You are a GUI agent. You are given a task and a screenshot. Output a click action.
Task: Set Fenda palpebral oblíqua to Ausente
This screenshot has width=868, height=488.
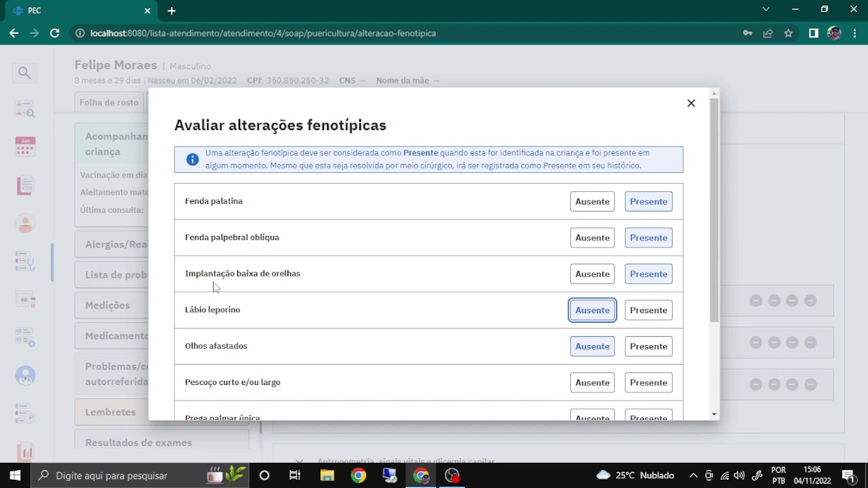(592, 238)
